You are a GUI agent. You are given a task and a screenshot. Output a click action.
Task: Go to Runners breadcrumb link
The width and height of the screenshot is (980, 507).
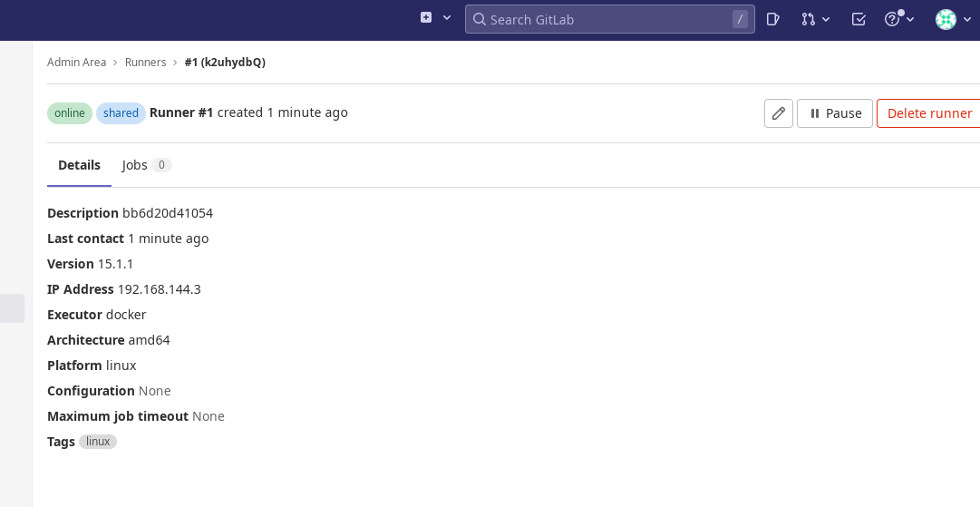(145, 63)
